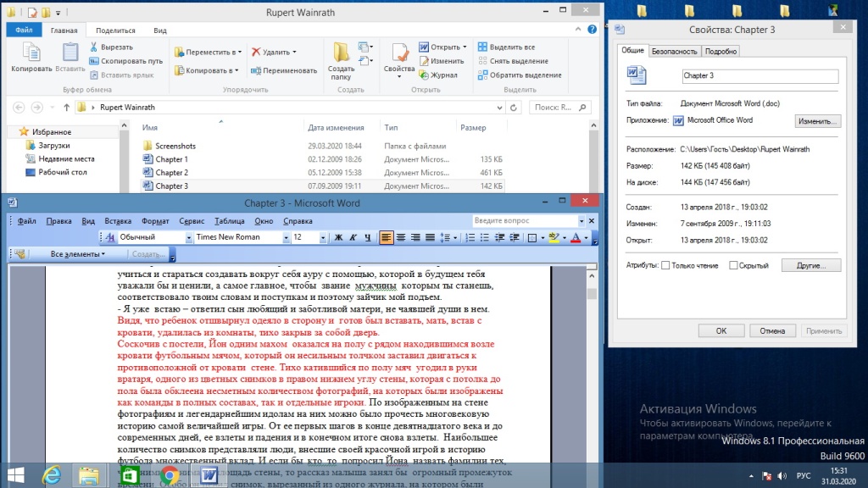This screenshot has width=868, height=488.
Task: Align text left in Word
Action: [x=386, y=237]
